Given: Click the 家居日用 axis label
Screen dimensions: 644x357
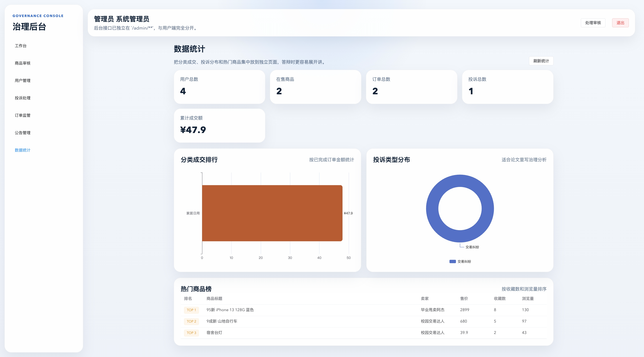Looking at the screenshot, I should [193, 213].
